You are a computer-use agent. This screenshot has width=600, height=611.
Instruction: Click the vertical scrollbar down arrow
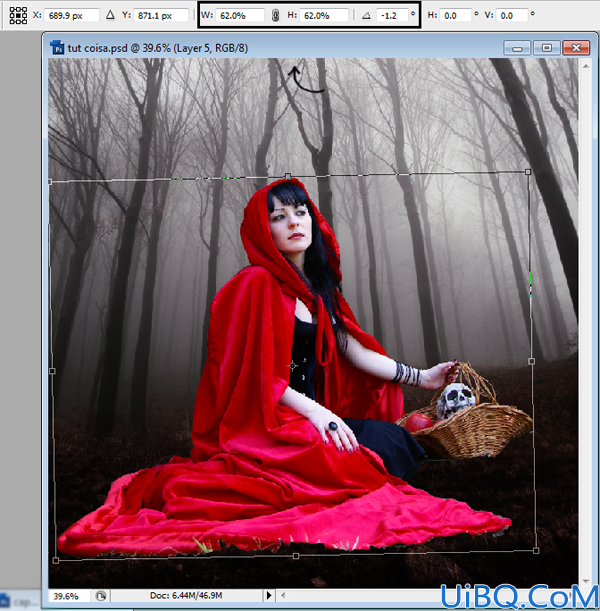click(x=586, y=581)
